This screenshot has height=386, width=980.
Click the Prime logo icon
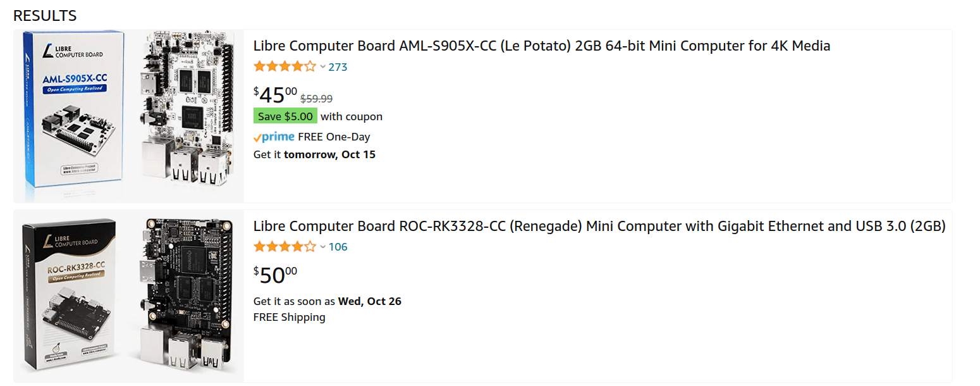point(274,137)
